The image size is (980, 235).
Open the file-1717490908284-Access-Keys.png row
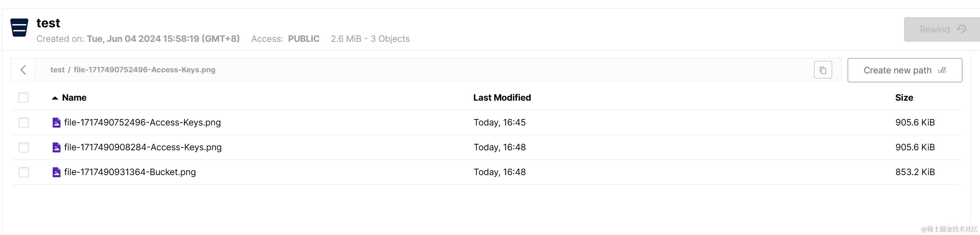tap(143, 147)
